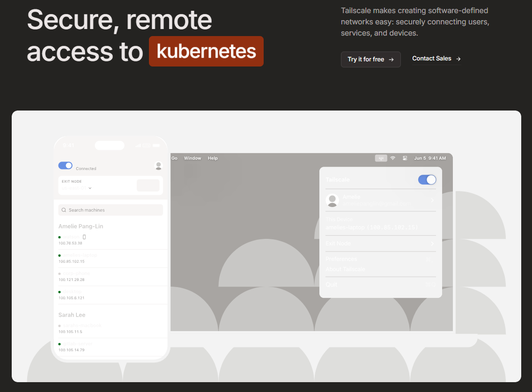
Task: Open the Help menu
Action: point(213,158)
